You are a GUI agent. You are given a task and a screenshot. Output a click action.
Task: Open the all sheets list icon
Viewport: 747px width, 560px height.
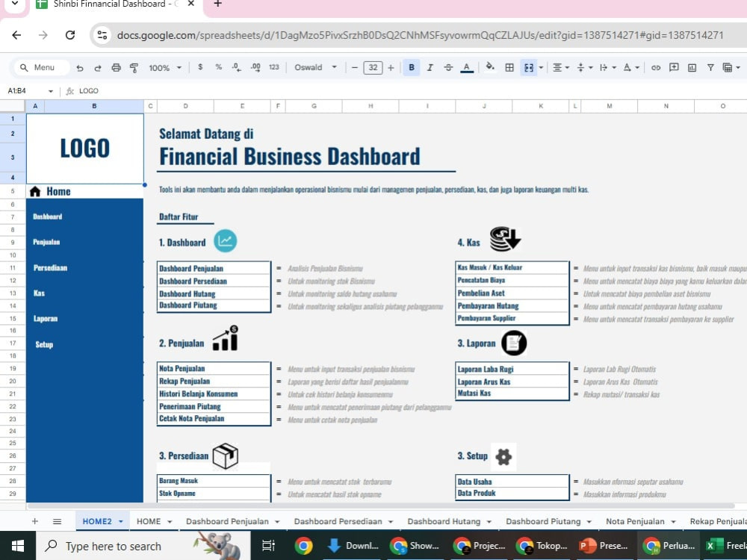58,521
